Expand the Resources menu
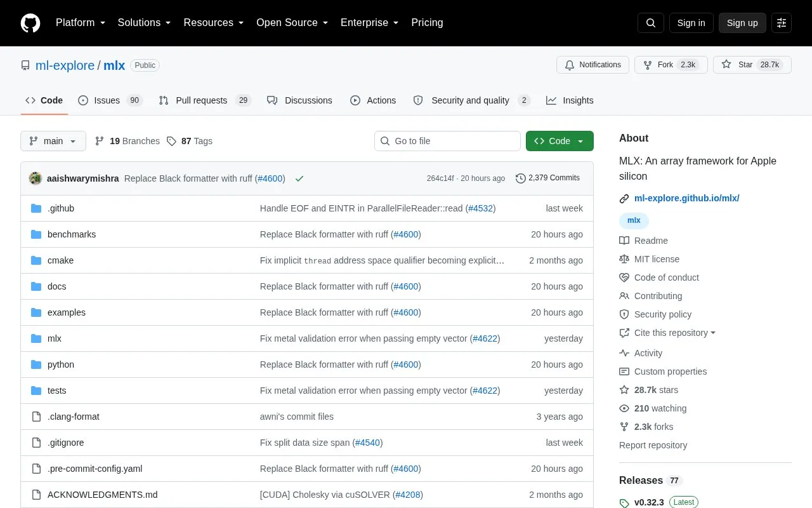 click(214, 23)
